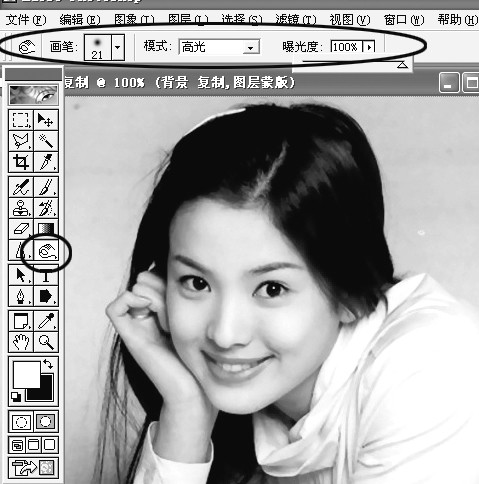Viewport: 479px width, 484px height.
Task: Open the 选择 (Select) menu
Action: click(x=242, y=20)
